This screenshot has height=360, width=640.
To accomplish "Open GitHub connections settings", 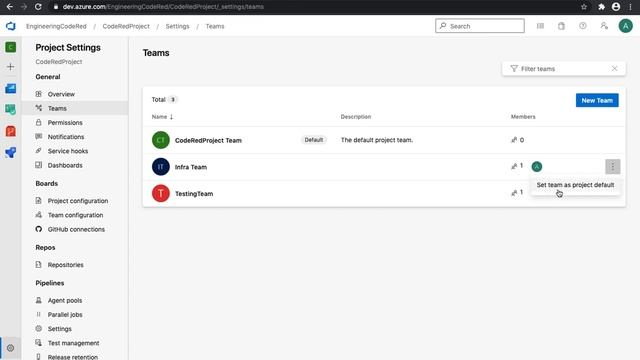I will pyautogui.click(x=75, y=229).
